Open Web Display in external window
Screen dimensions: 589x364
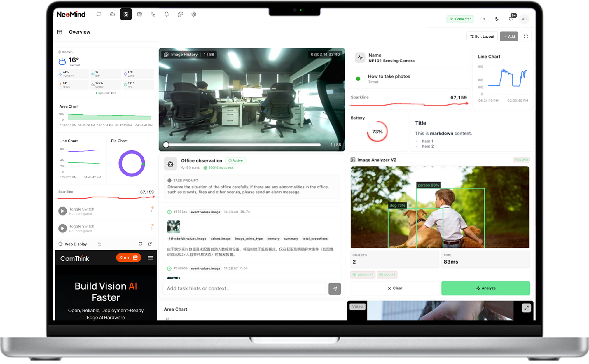150,244
